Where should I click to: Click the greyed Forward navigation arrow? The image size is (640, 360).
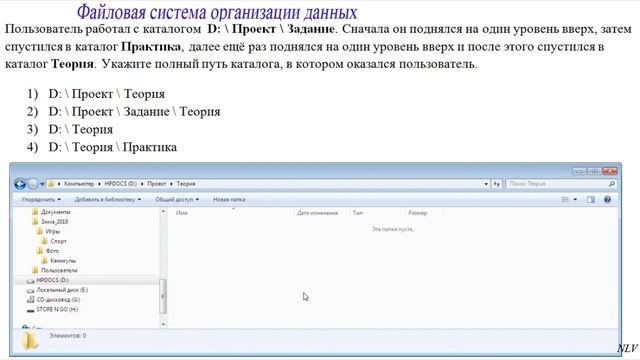pyautogui.click(x=33, y=184)
